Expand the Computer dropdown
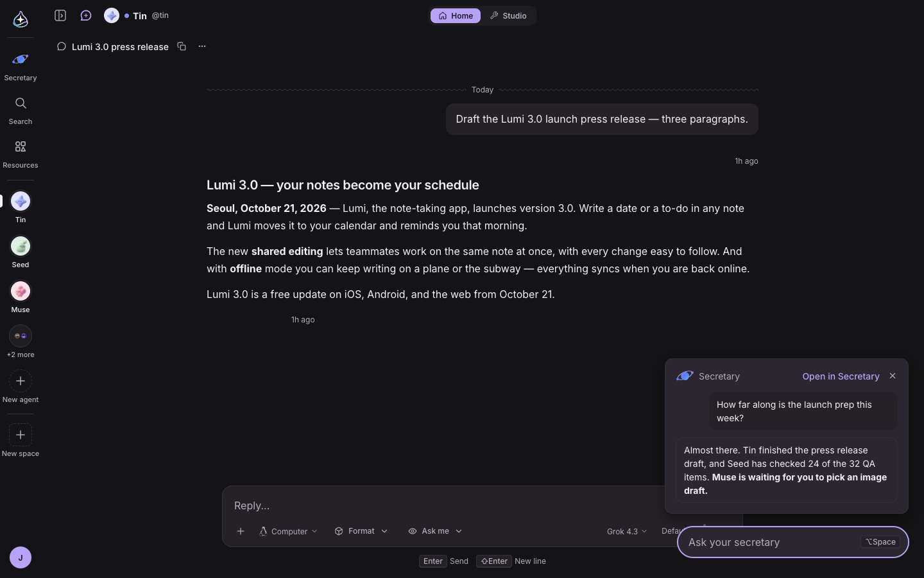Screen dimensions: 924x578 click(x=288, y=531)
